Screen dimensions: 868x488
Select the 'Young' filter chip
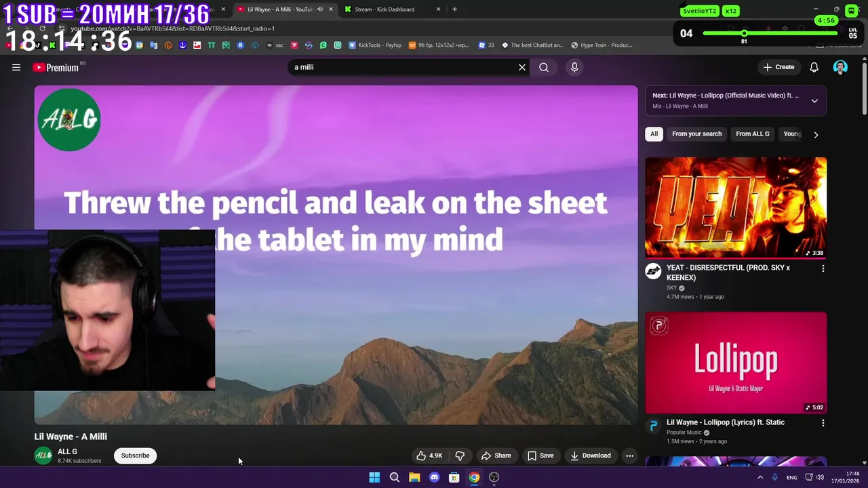[x=792, y=134]
